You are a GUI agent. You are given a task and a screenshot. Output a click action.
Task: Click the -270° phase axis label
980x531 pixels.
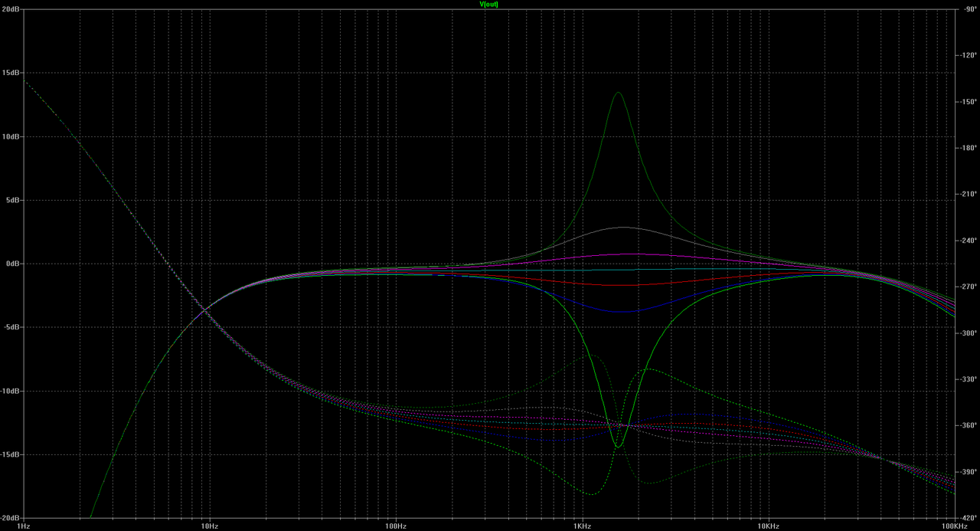[x=970, y=287]
